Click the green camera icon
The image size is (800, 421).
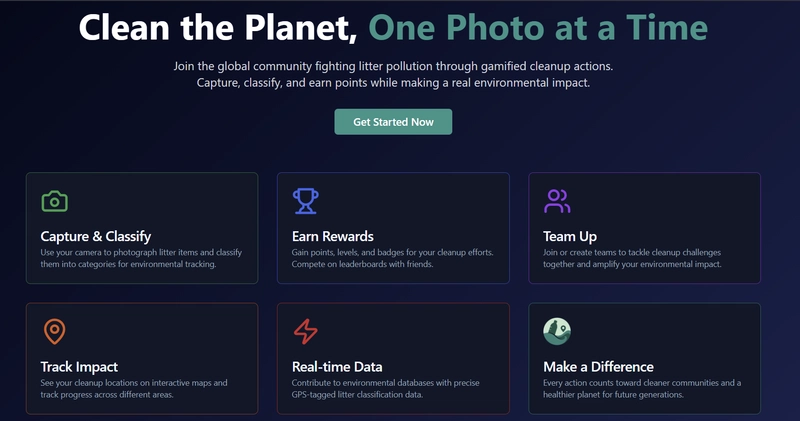tap(55, 201)
